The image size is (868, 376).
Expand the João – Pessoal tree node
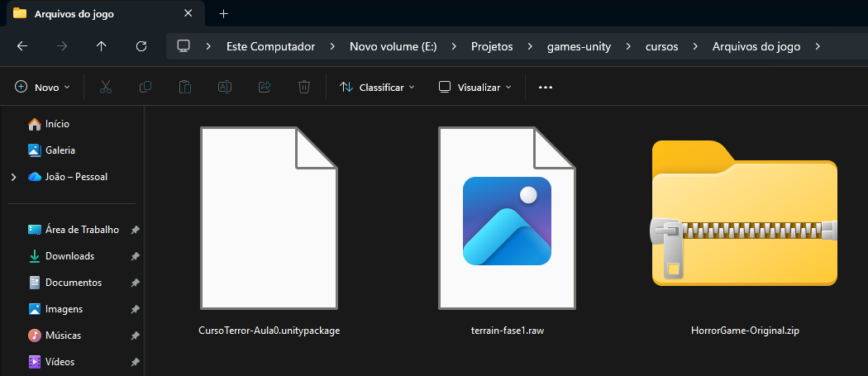coord(14,177)
